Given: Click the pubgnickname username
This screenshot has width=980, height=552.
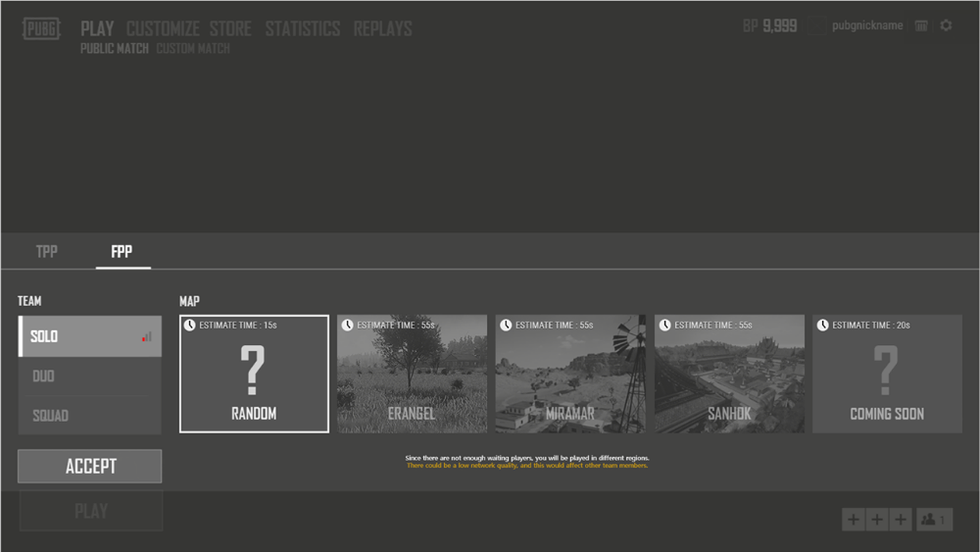Looking at the screenshot, I should [867, 25].
